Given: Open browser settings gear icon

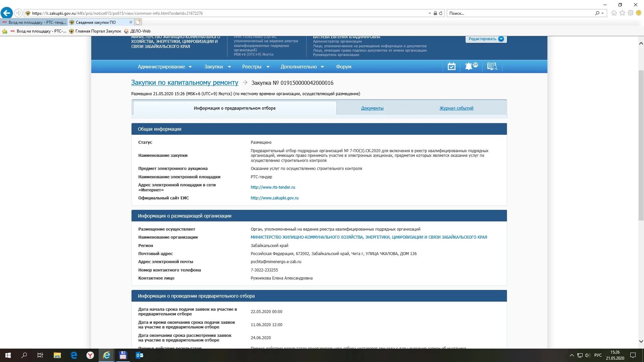Looking at the screenshot, I should coord(631,13).
